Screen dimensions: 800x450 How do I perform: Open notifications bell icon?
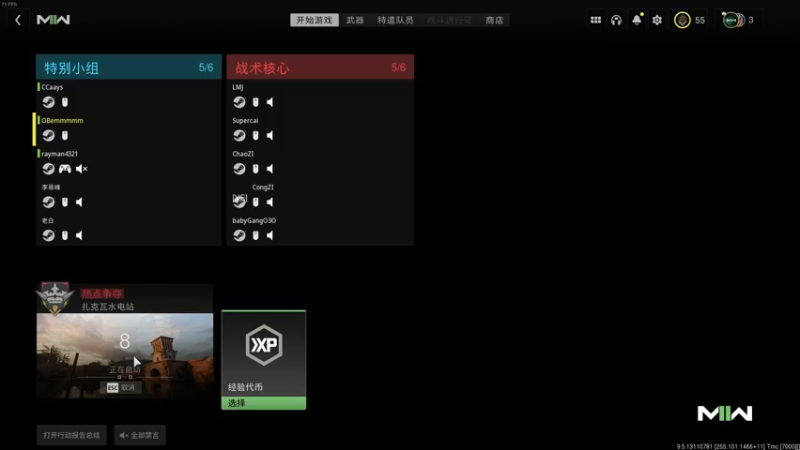[637, 20]
